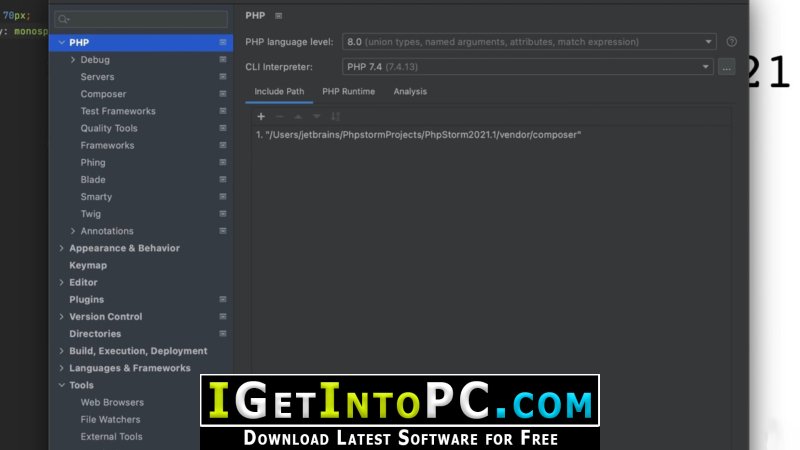This screenshot has height=450, width=800.
Task: Click the project icon on Phing row
Action: point(223,162)
